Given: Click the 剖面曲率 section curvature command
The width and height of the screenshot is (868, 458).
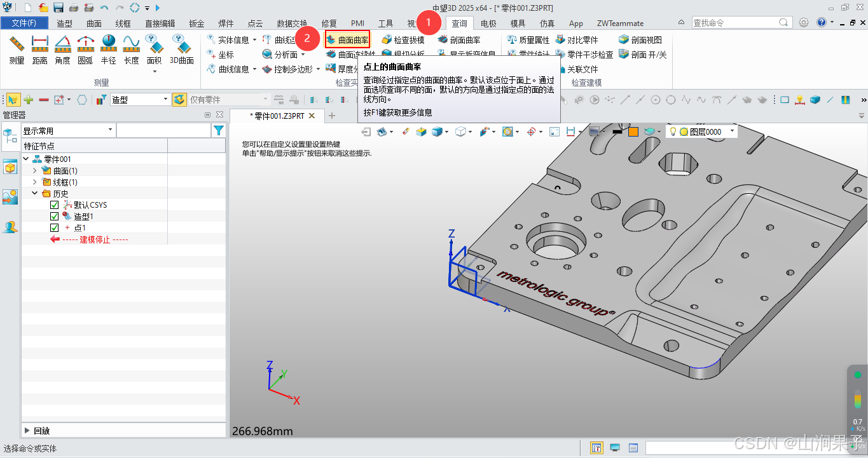Looking at the screenshot, I should 459,39.
